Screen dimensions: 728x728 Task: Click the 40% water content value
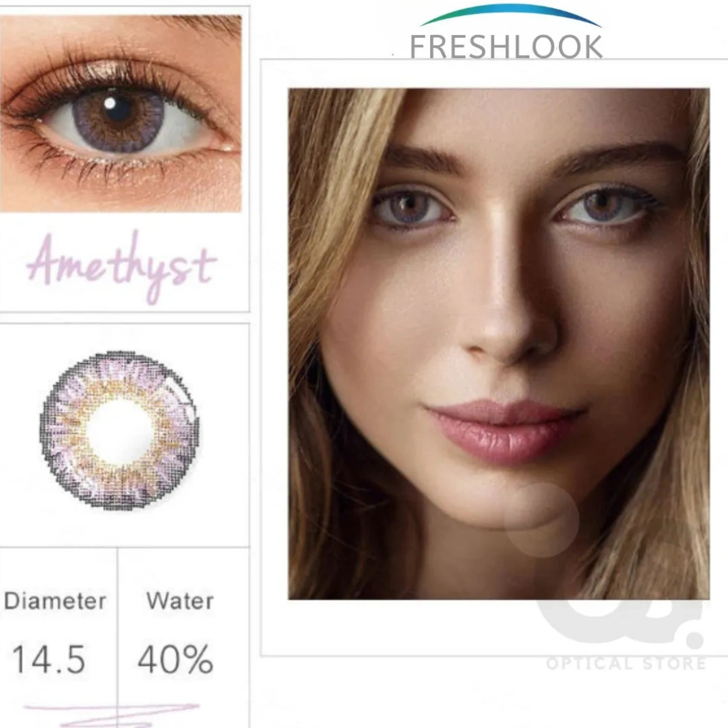coord(175,659)
